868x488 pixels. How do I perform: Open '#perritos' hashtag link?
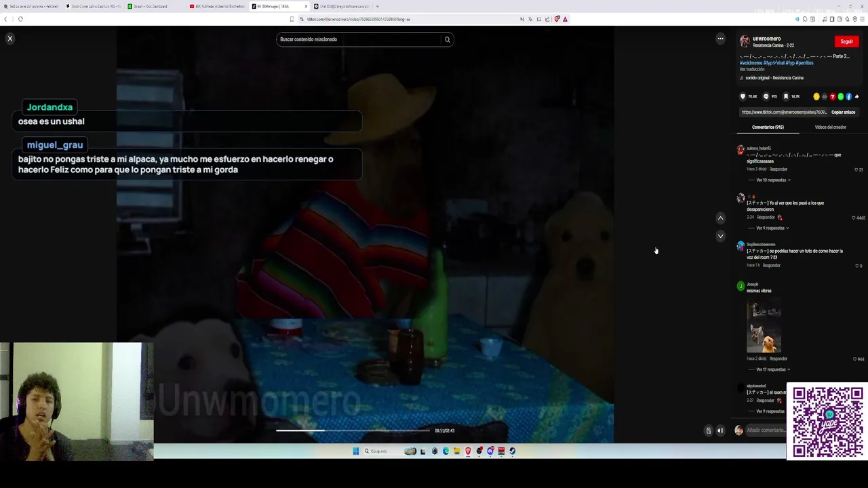[x=804, y=63]
